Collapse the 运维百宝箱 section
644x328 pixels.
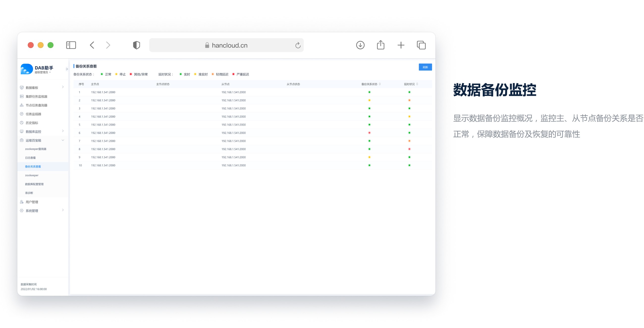[x=63, y=140]
